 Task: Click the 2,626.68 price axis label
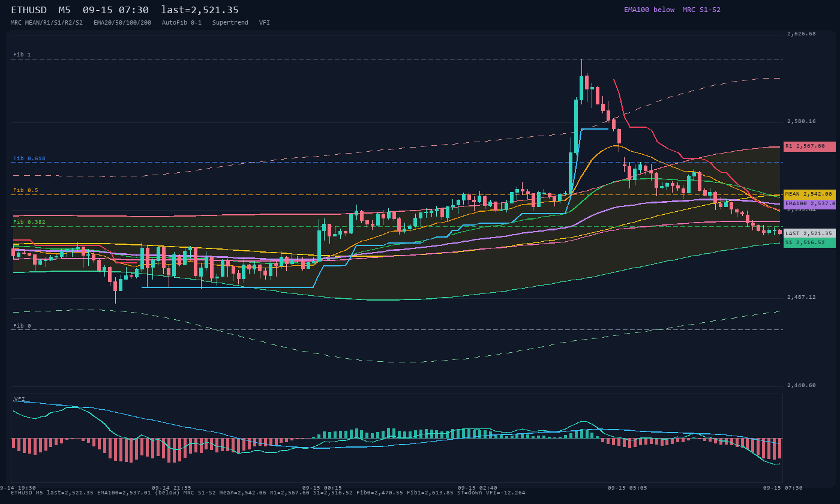pos(802,34)
